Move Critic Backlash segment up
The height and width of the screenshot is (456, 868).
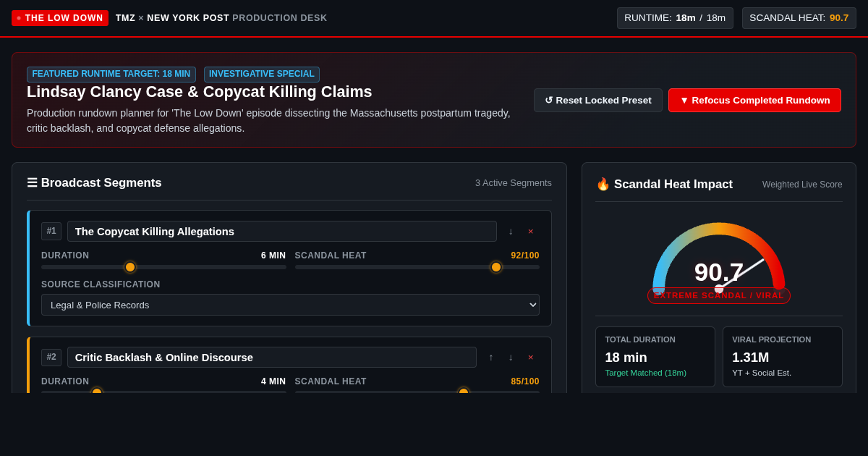[490, 357]
